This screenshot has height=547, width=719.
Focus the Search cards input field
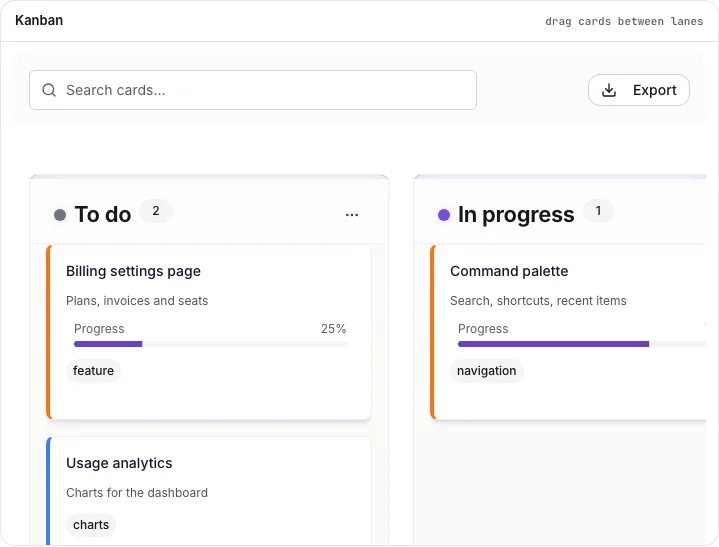(x=253, y=90)
